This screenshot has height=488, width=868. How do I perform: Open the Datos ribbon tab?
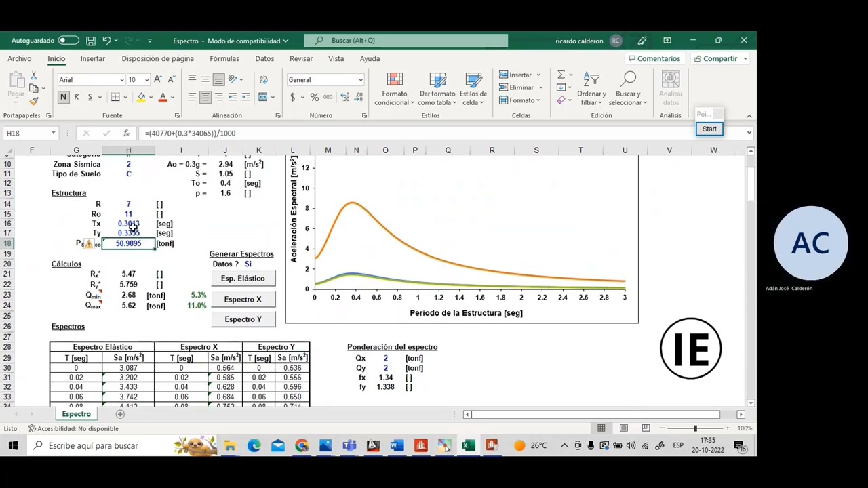(264, 59)
